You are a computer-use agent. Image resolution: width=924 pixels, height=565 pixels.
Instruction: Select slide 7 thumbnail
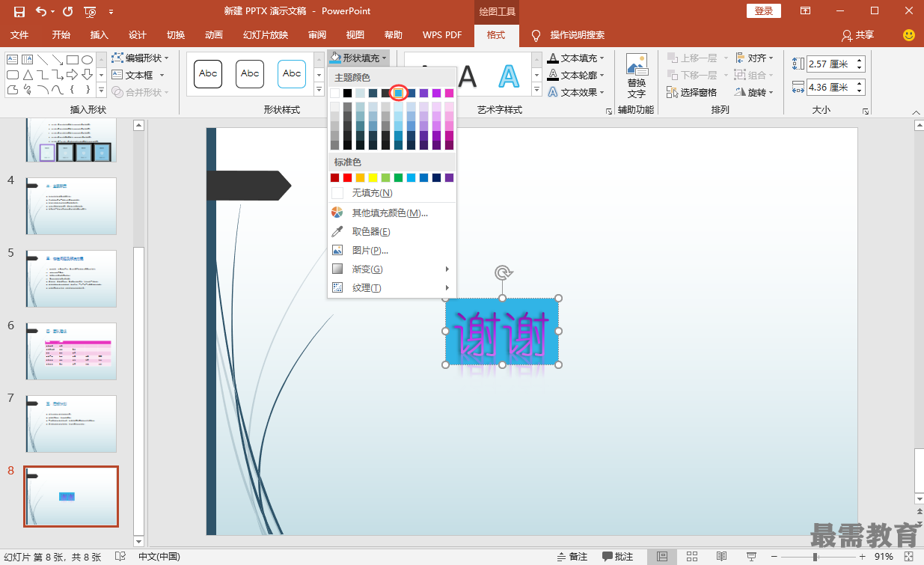71,424
